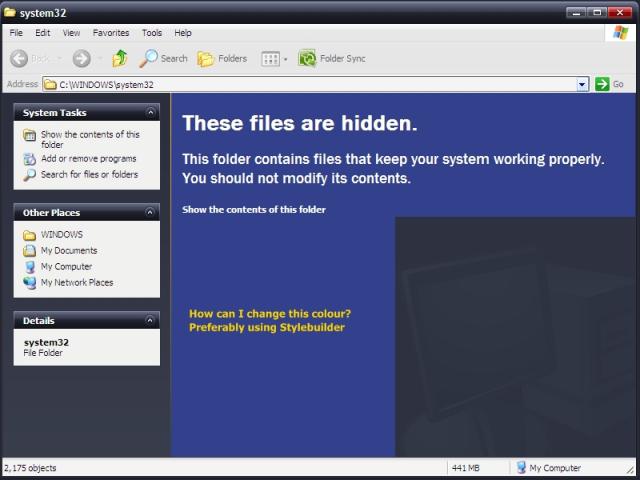The image size is (640, 480).
Task: Close the system32 window
Action: pyautogui.click(x=620, y=13)
